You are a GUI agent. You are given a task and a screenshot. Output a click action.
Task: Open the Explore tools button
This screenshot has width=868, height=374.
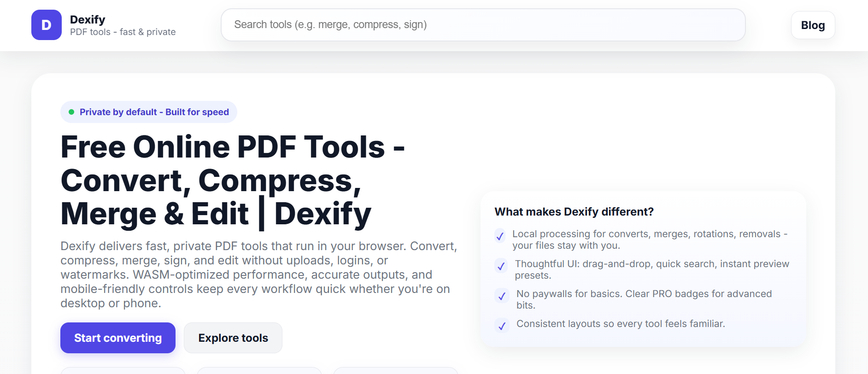pos(233,338)
